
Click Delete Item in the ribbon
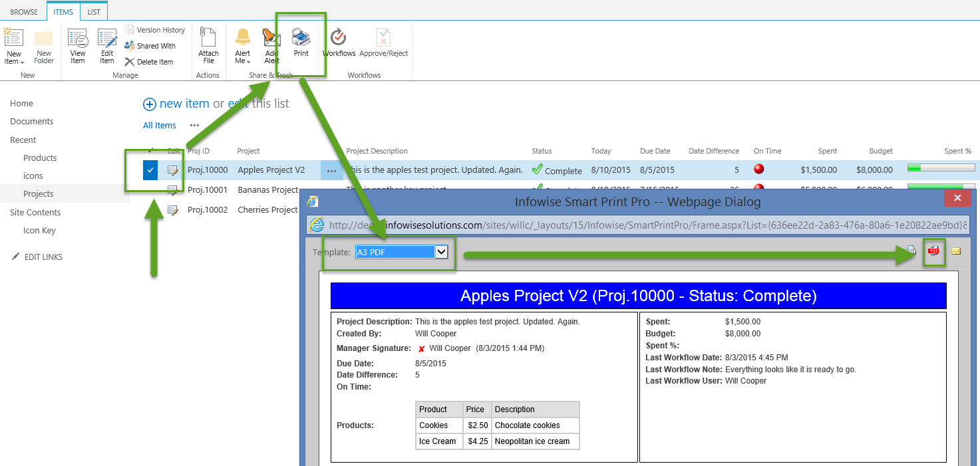coord(149,62)
